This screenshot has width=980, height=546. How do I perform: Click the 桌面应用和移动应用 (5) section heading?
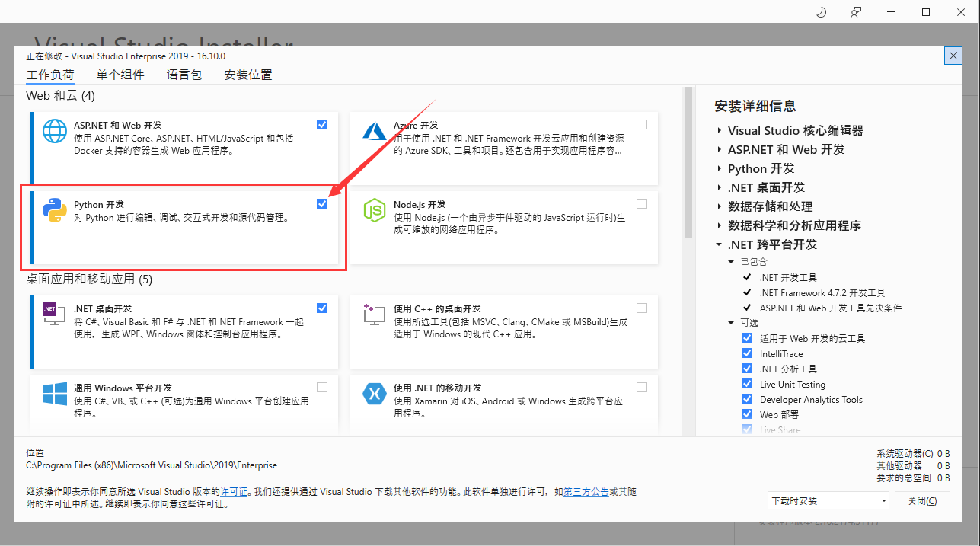pos(90,279)
